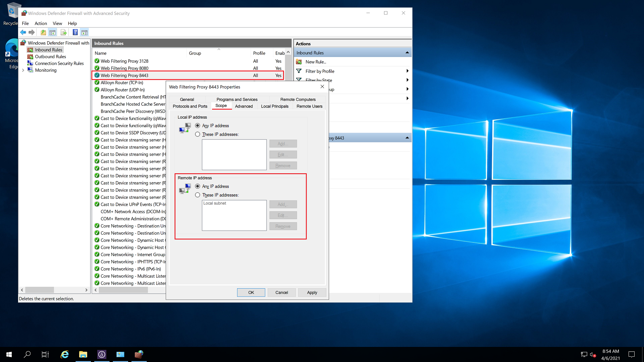
Task: Click the Action menu in menu bar
Action: point(40,23)
